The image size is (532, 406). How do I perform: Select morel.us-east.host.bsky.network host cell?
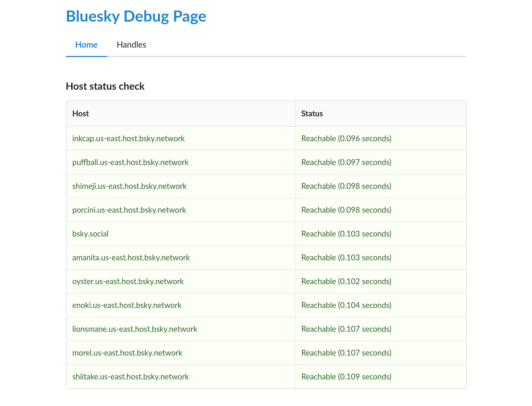[181, 353]
